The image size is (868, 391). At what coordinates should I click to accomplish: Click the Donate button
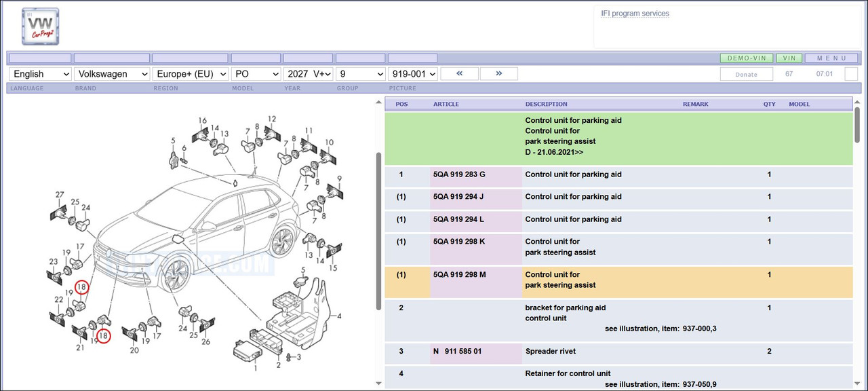746,74
